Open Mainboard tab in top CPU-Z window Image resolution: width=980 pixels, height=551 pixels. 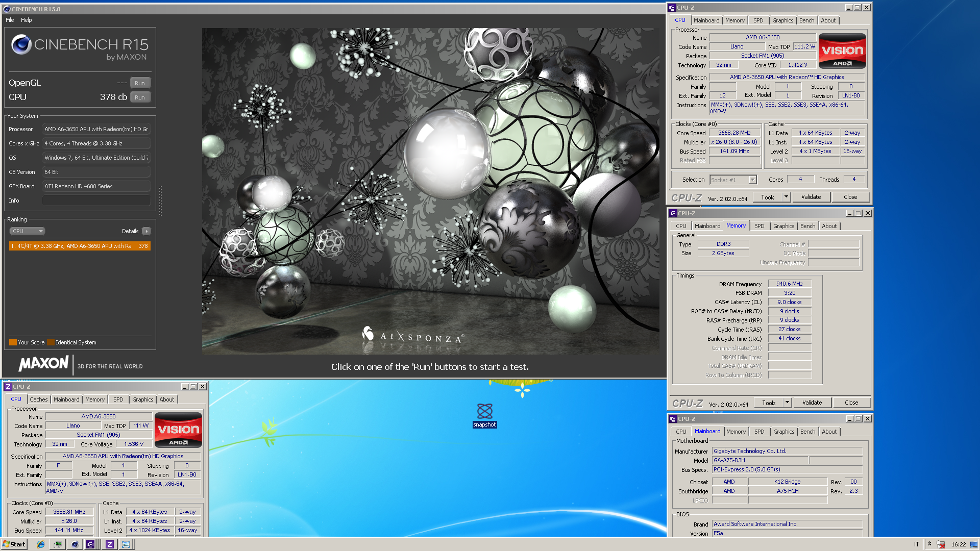click(x=706, y=20)
